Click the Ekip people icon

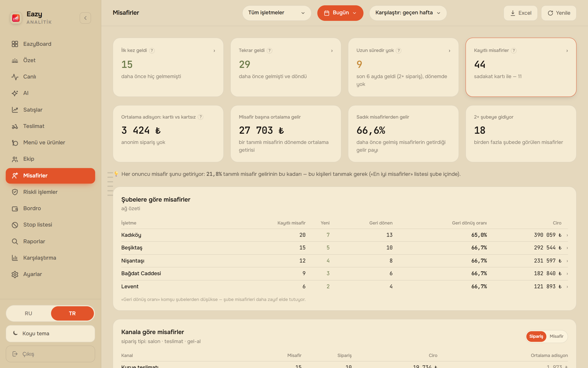tap(15, 159)
